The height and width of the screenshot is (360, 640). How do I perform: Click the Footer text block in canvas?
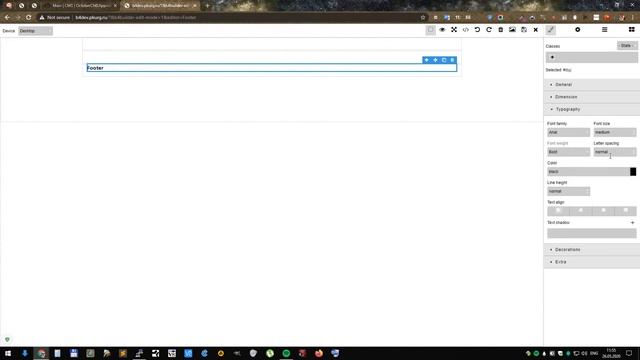(x=272, y=68)
